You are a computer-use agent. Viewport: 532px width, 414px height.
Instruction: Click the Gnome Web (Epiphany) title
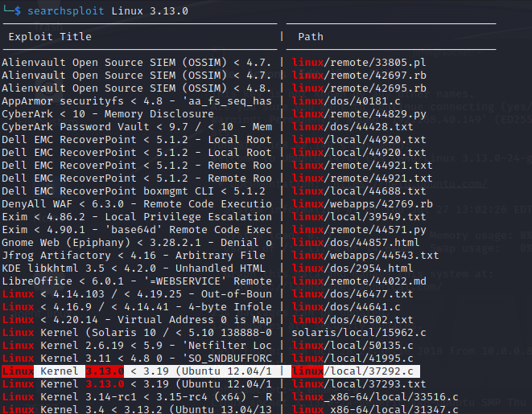point(137,243)
